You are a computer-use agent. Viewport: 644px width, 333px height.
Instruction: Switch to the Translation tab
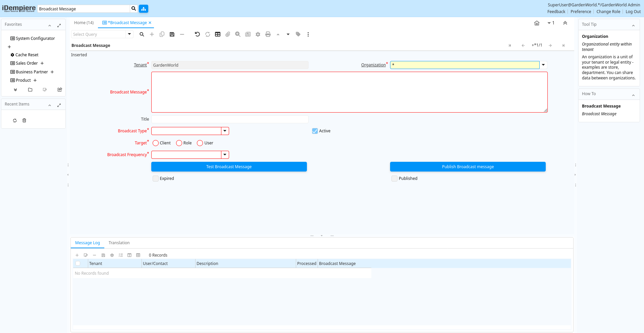pos(119,243)
